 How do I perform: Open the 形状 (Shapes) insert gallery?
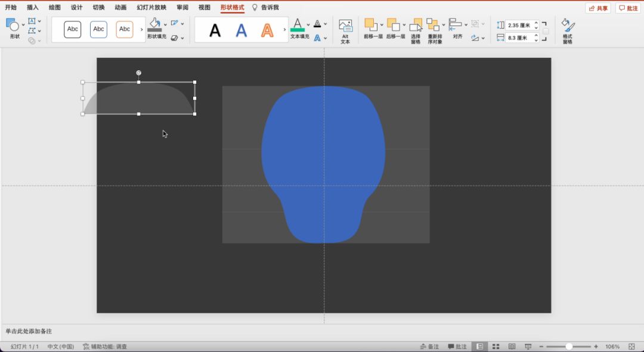pyautogui.click(x=15, y=29)
